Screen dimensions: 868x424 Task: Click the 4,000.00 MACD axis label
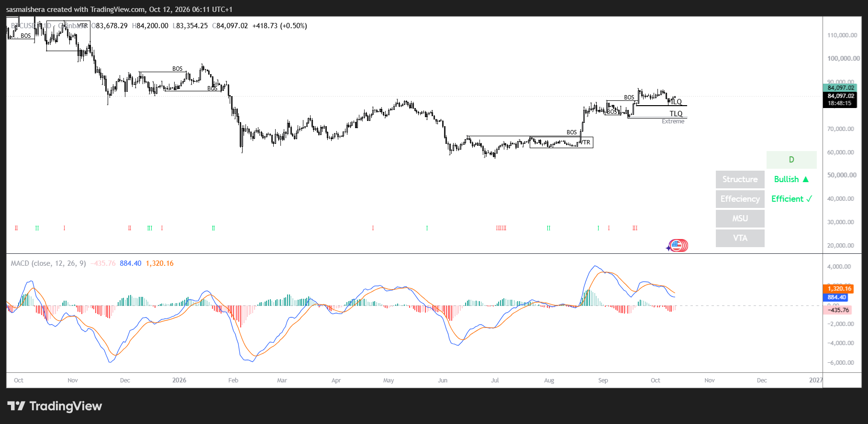[839, 267]
